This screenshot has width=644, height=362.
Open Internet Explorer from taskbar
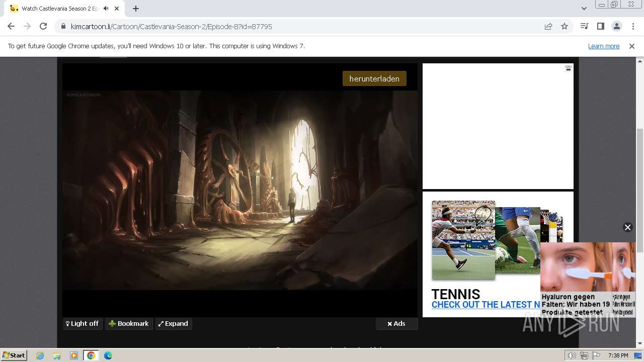pyautogui.click(x=40, y=355)
